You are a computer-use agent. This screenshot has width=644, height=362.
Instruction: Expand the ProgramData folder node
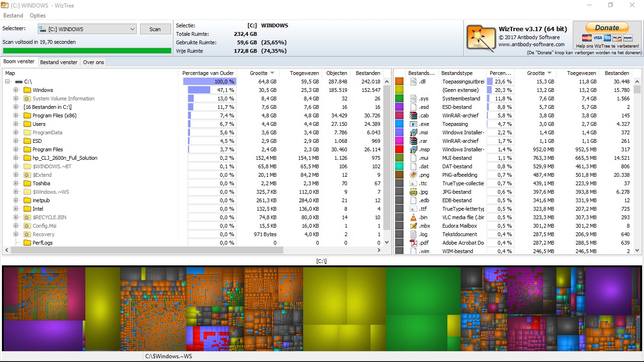click(16, 132)
